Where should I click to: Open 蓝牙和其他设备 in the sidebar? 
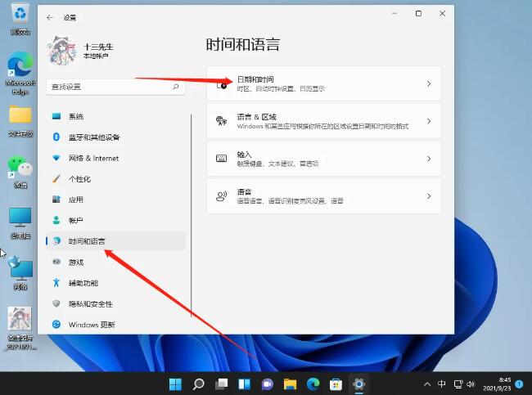point(115,137)
